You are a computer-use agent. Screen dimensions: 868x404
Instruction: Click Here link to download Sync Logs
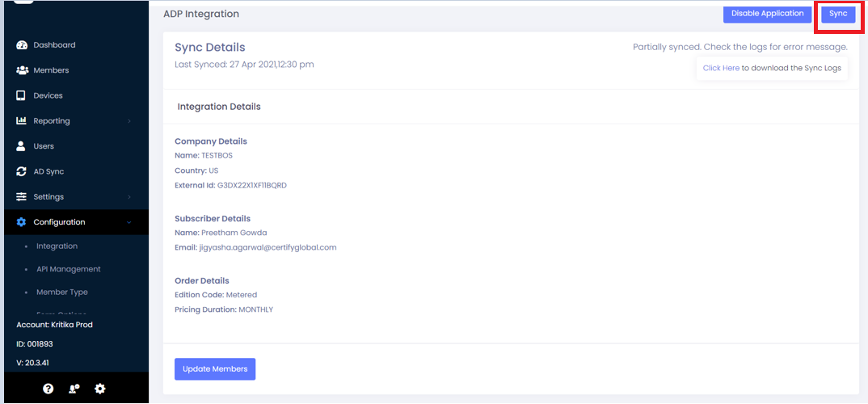[721, 68]
